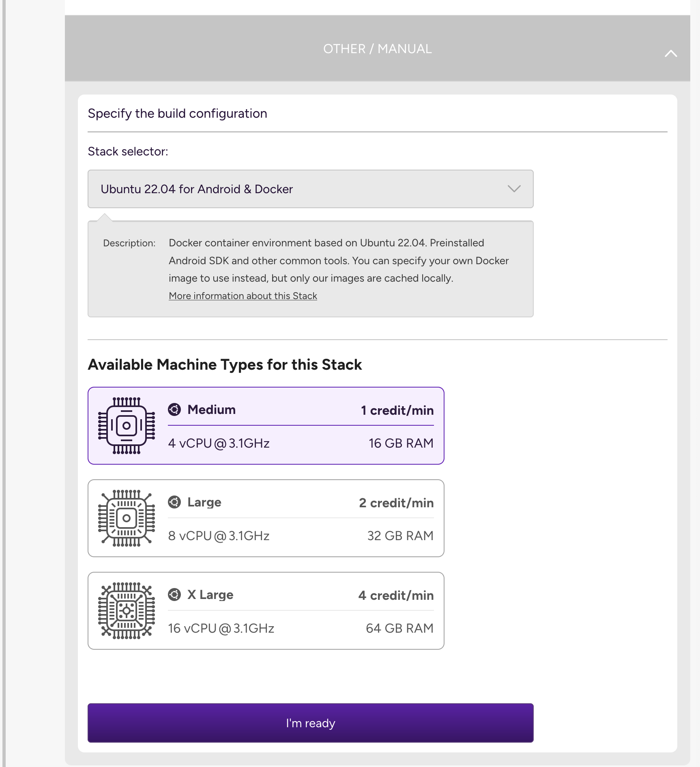Click the Other / Manual header title
The width and height of the screenshot is (700, 767).
point(377,49)
